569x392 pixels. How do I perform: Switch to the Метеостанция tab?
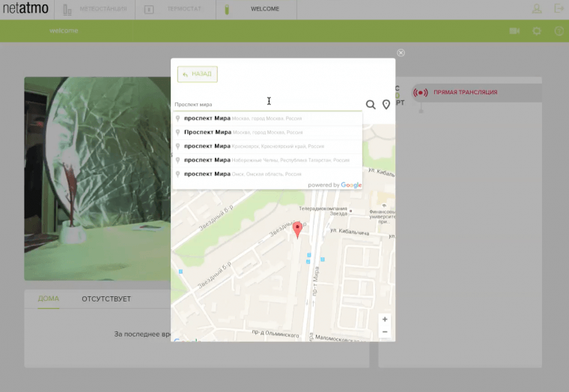tap(96, 10)
